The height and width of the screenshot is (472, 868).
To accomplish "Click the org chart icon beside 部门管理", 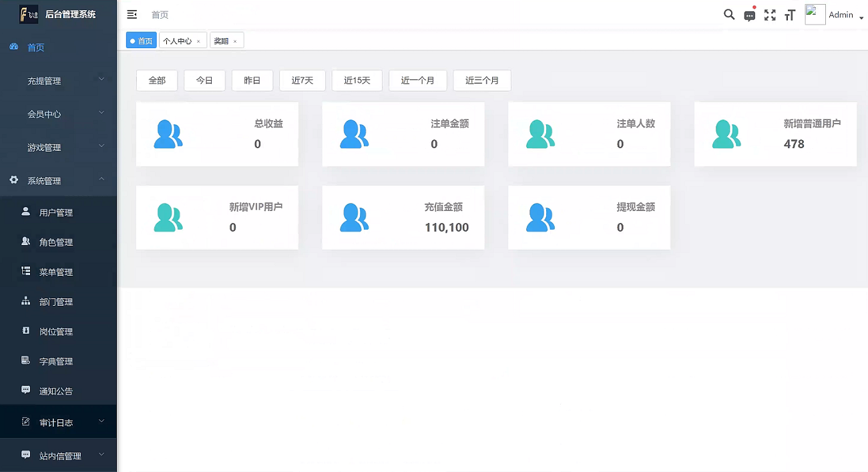I will tap(26, 301).
